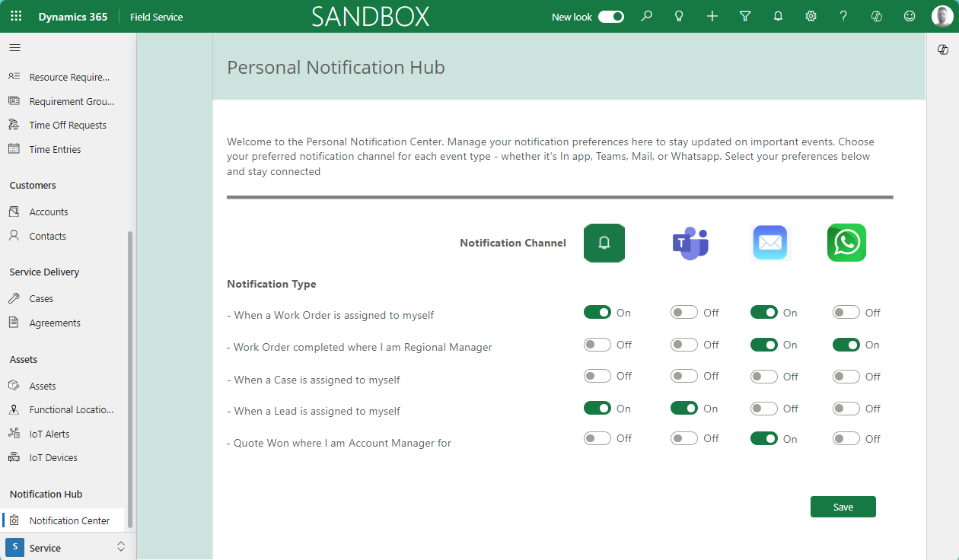Click the plus Quick Create icon

(x=712, y=16)
